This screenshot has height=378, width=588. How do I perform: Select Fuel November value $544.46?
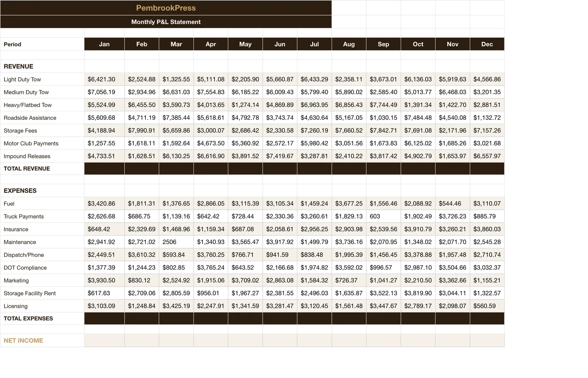tap(452, 204)
